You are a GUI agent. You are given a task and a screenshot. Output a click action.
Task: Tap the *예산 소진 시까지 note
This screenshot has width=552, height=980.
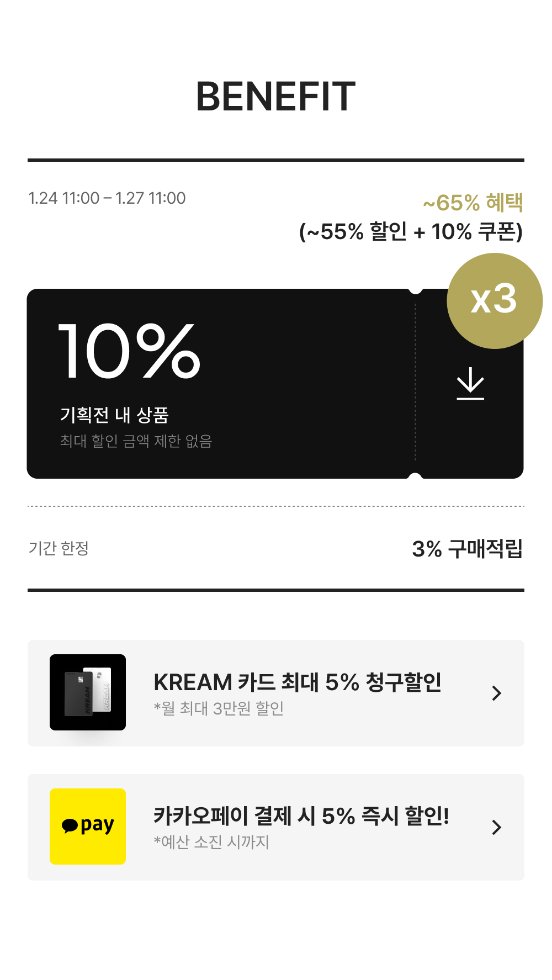click(211, 842)
